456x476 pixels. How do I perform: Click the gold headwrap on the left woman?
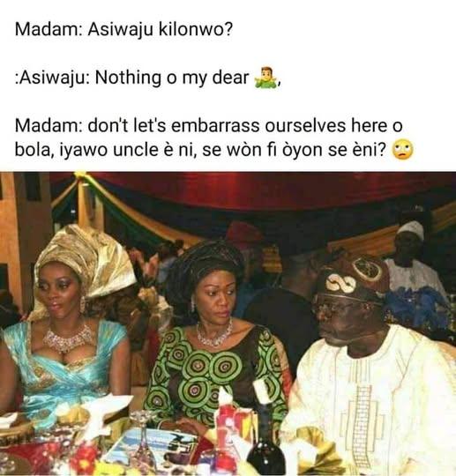click(x=86, y=259)
